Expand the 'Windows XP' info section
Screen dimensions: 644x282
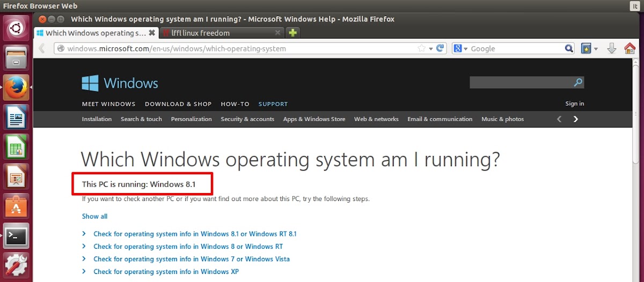[x=166, y=272]
